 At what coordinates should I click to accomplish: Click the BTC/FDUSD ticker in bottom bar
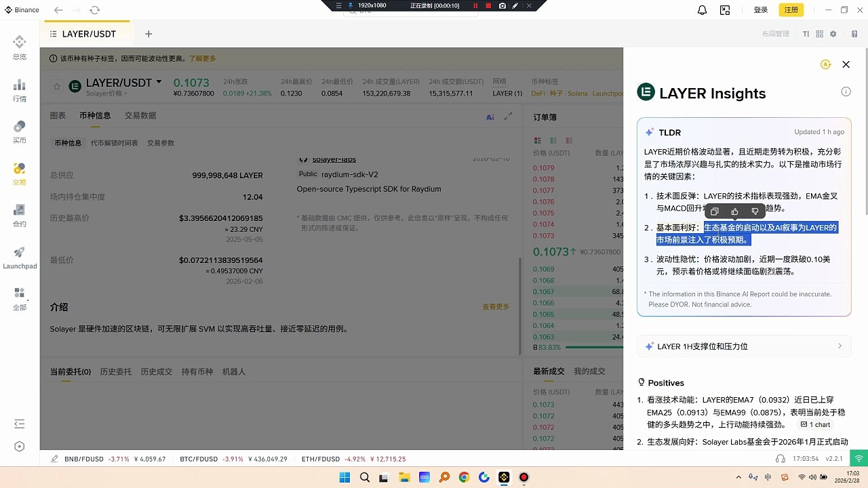(233, 459)
